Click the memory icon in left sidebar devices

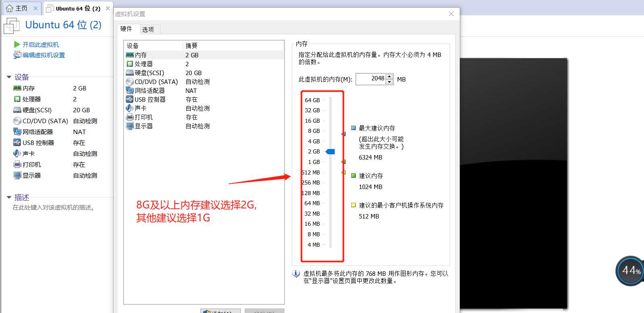[17, 88]
